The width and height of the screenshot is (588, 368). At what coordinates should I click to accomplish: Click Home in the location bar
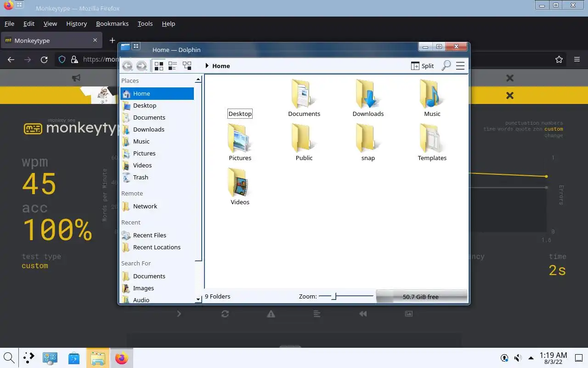221,66
